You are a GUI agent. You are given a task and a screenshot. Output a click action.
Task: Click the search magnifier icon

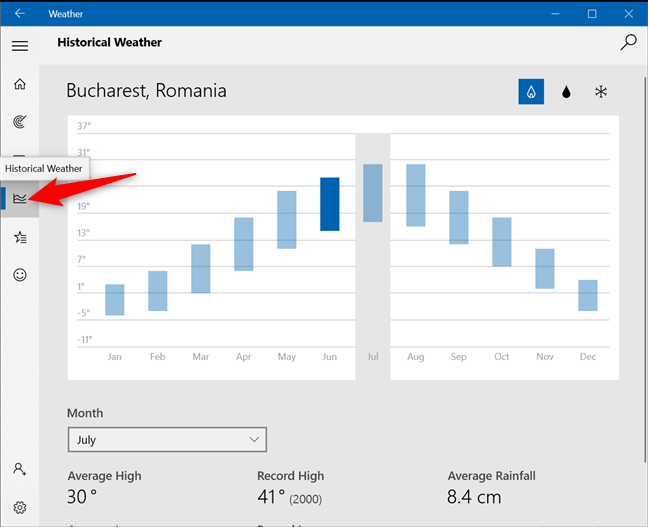628,42
